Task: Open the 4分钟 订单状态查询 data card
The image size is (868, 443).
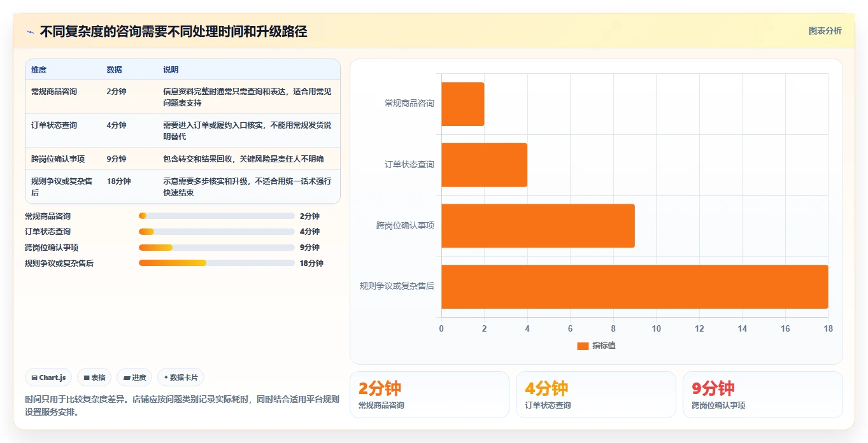Action: coord(595,395)
